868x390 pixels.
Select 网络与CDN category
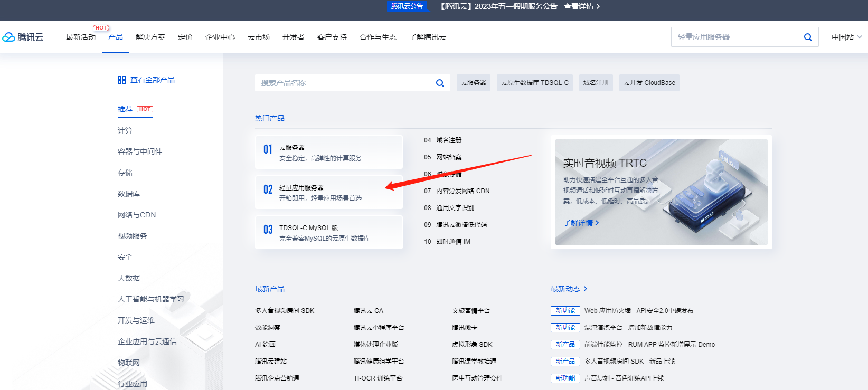point(137,215)
